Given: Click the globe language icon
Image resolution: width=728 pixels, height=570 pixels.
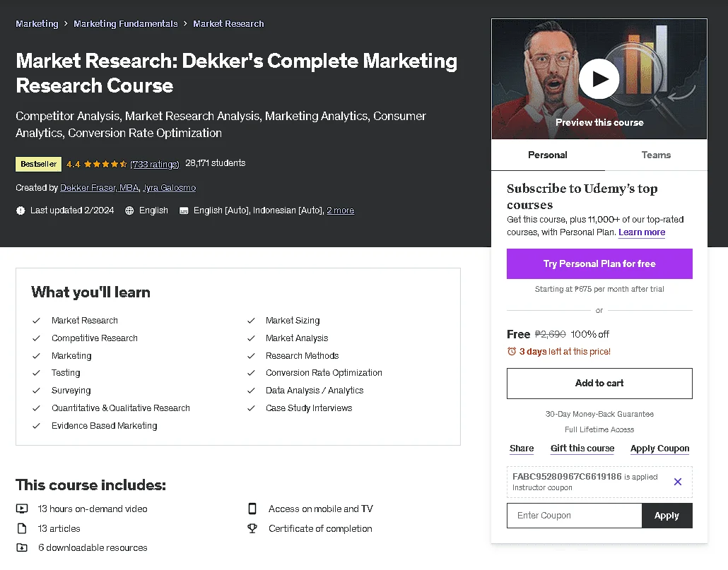Looking at the screenshot, I should 129,210.
